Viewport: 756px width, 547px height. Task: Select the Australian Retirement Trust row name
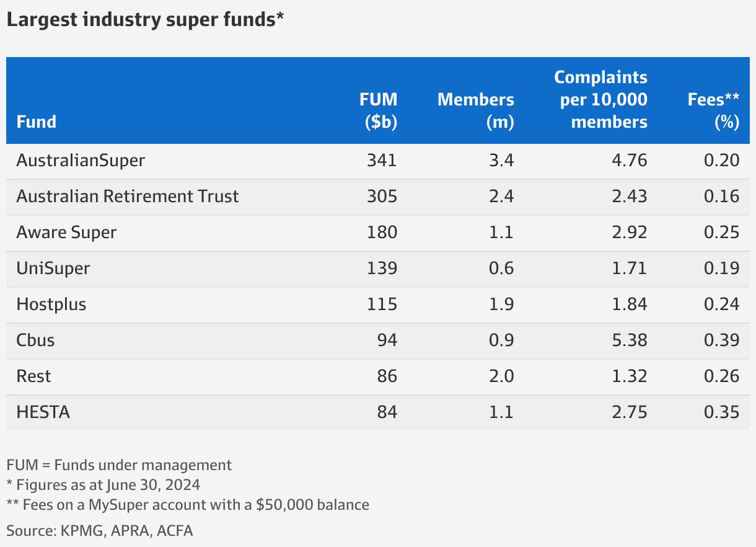[128, 197]
